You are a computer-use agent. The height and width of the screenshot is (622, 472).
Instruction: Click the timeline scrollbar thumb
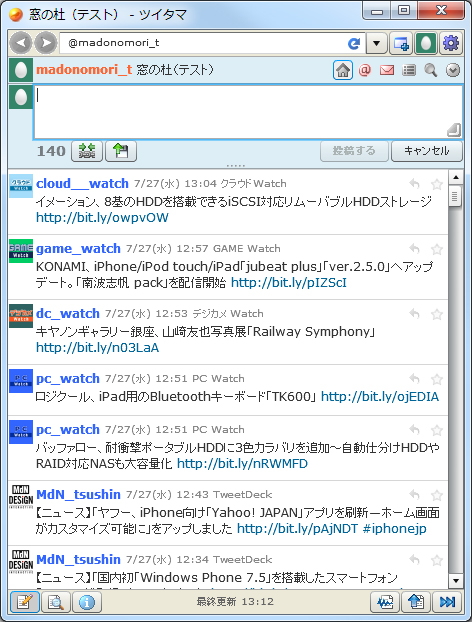455,196
